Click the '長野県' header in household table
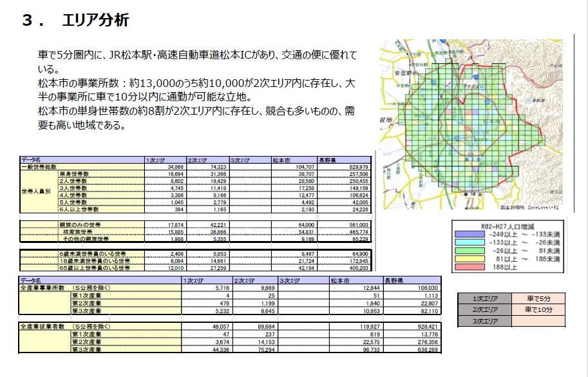Image resolution: width=588 pixels, height=377 pixels. (327, 160)
